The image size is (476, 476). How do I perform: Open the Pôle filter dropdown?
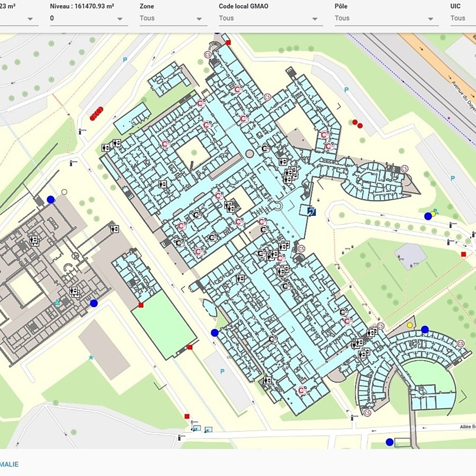point(386,18)
